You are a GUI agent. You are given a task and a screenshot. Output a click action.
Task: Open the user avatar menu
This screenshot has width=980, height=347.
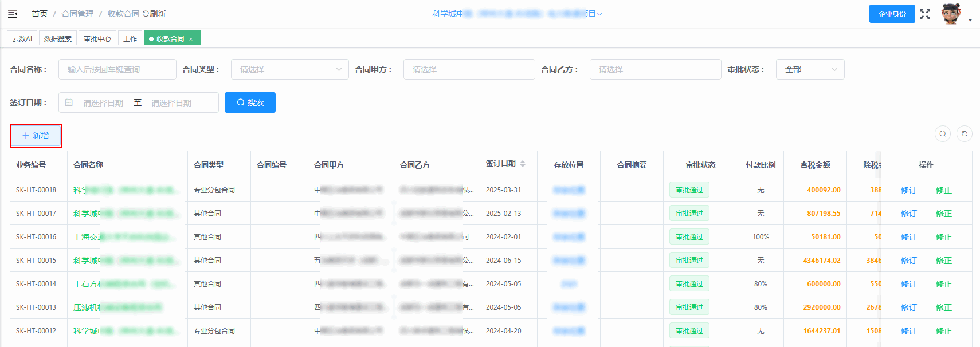(x=951, y=14)
